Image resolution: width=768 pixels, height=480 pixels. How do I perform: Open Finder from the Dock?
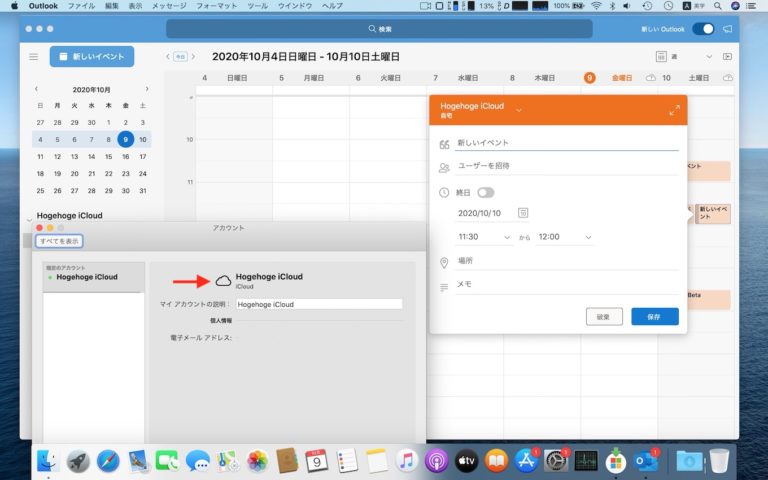47,461
